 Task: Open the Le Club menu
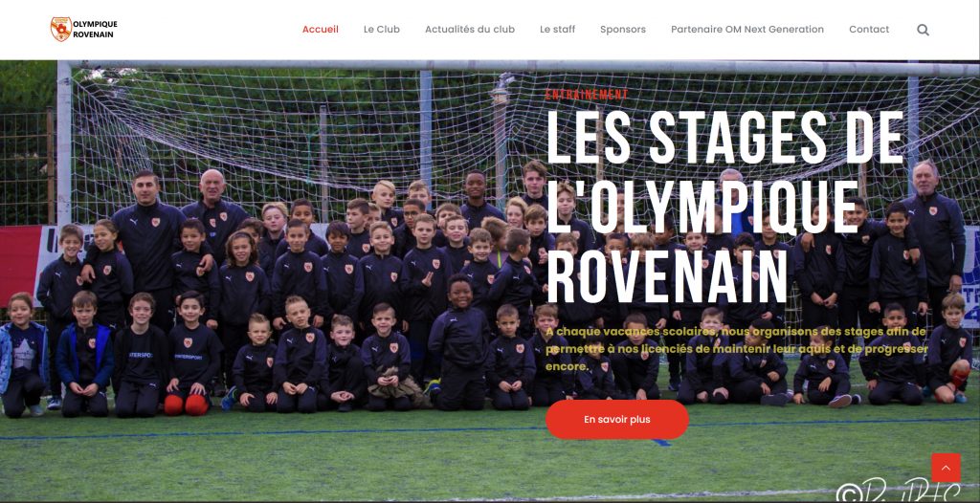point(381,30)
